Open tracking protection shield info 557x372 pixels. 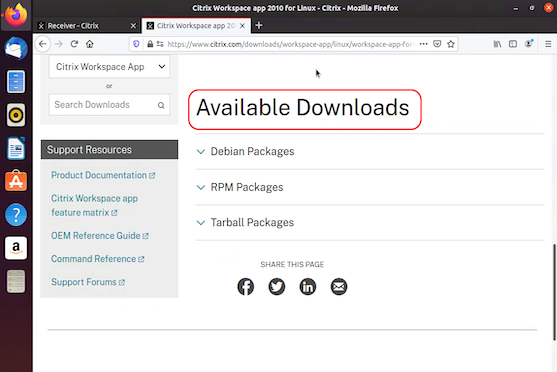click(x=136, y=44)
